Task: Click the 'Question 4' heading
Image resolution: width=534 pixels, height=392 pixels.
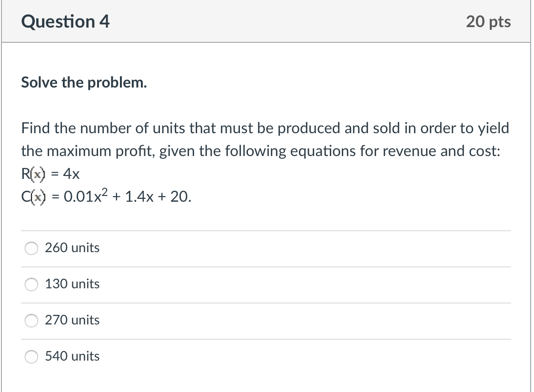Action: pos(65,21)
